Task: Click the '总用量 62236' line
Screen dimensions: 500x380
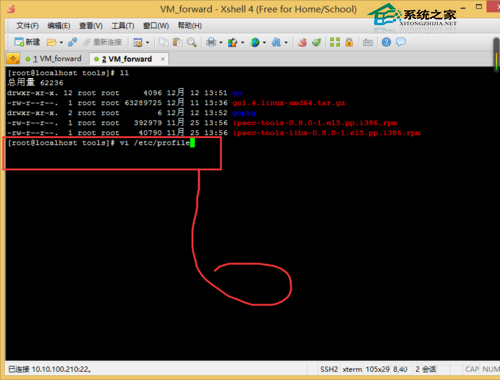Action: coord(35,82)
